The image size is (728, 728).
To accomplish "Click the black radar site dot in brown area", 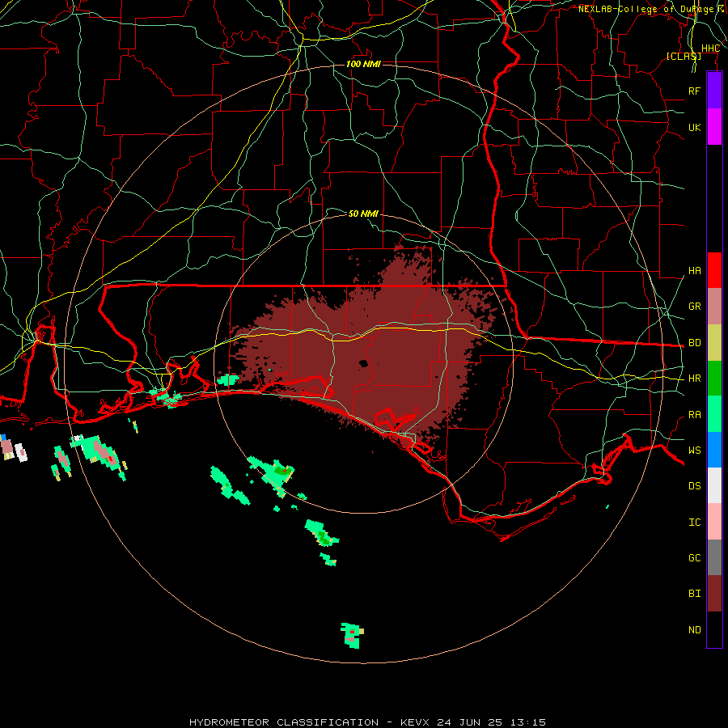I will click(x=363, y=363).
